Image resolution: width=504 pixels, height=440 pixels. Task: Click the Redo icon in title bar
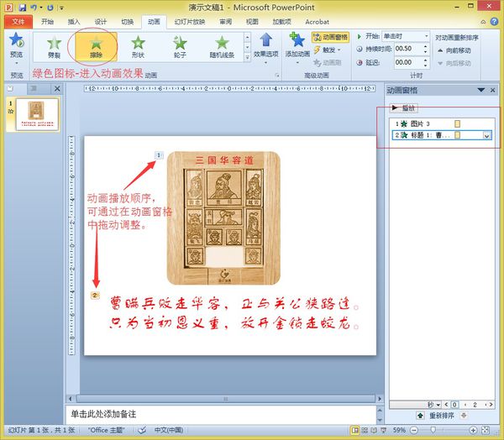(x=50, y=7)
